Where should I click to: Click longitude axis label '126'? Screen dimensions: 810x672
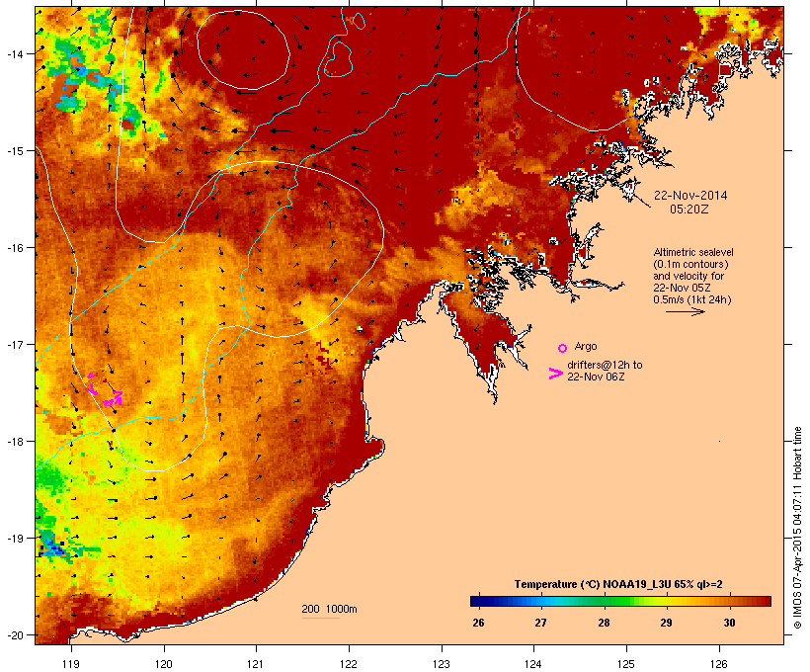coord(719,664)
